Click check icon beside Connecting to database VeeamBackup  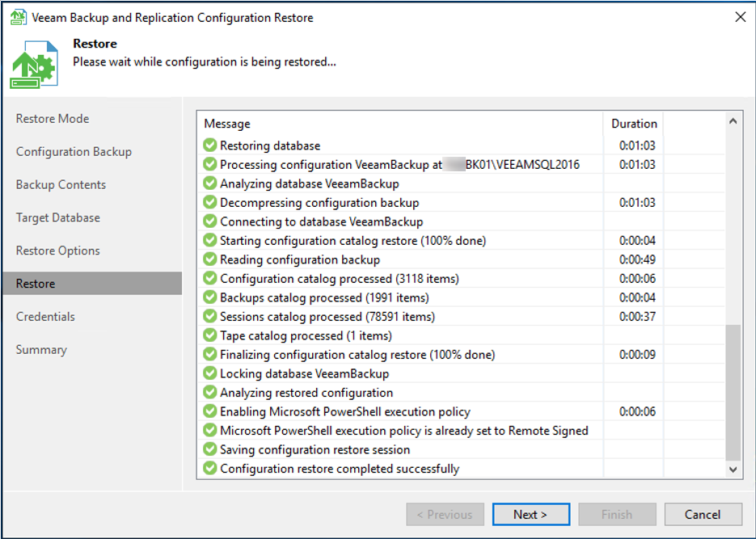(209, 221)
